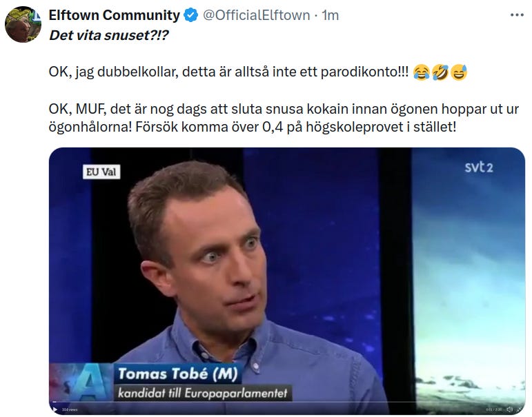Click the tears-of-joy emoji in the tweet

(422, 72)
